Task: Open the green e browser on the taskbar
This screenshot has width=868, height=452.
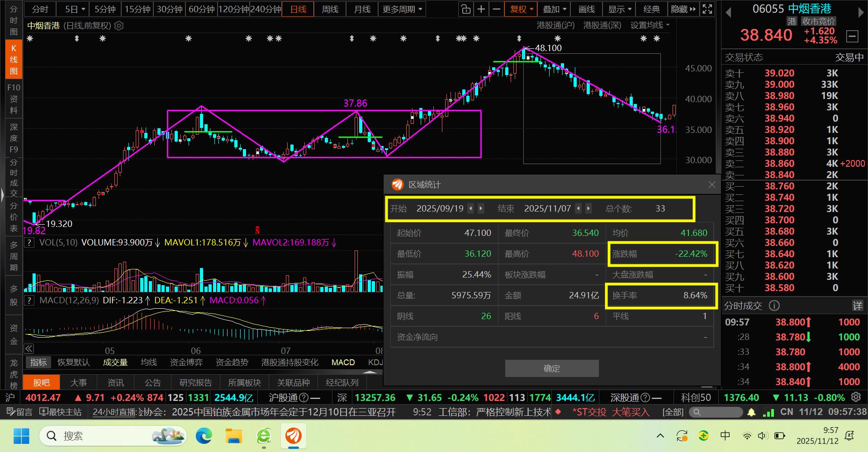Action: (264, 436)
